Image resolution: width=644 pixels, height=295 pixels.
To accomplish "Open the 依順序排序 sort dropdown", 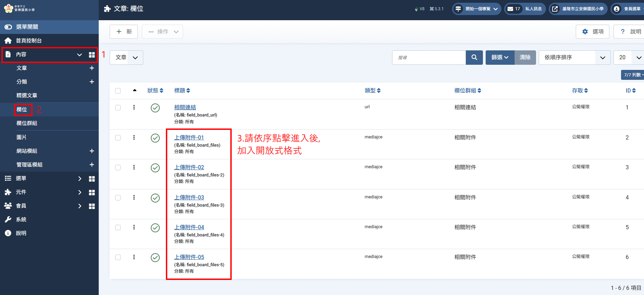I will (x=574, y=58).
